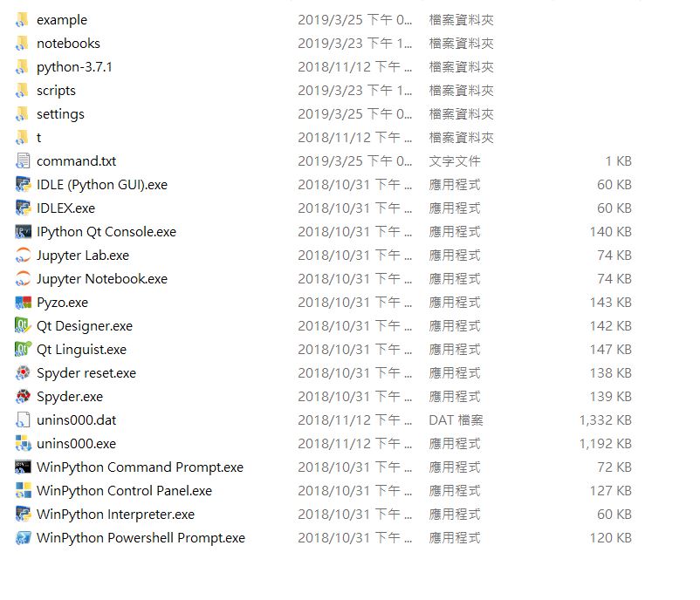Select the file name Spyder reset.exe
Screen dimensions: 700x600
point(86,373)
